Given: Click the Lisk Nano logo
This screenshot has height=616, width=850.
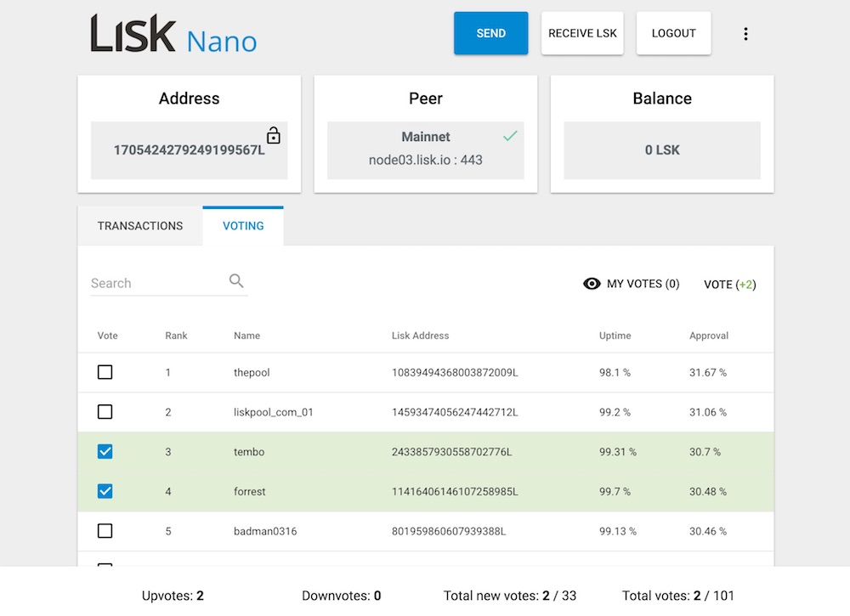Looking at the screenshot, I should [x=173, y=34].
